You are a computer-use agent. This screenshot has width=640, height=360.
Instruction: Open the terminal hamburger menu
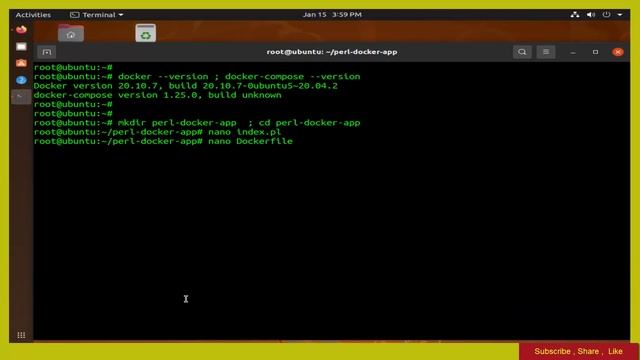546,52
